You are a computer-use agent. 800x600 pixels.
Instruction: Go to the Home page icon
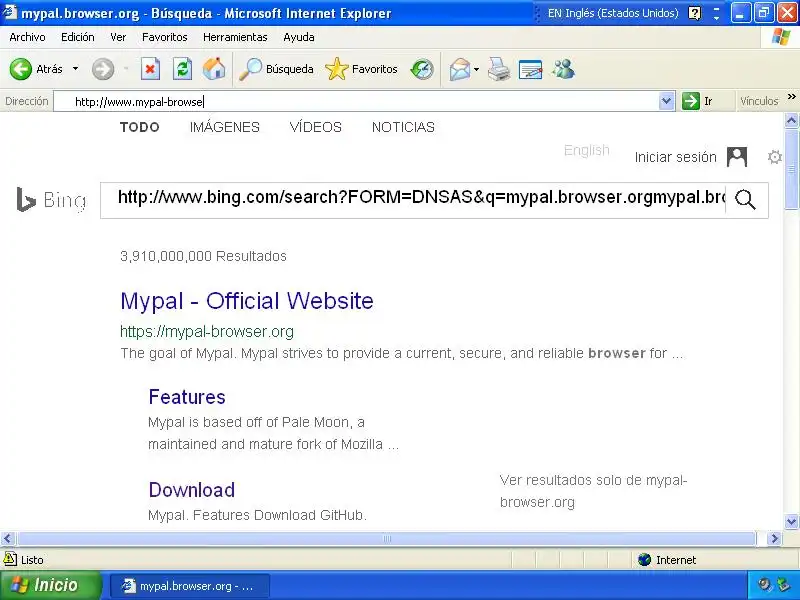(x=214, y=69)
